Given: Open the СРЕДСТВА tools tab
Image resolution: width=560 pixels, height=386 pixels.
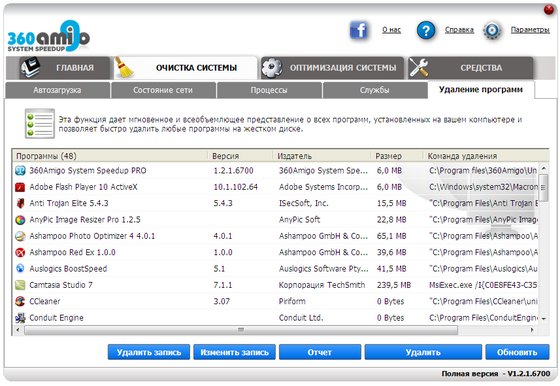Looking at the screenshot, I should pyautogui.click(x=471, y=67).
